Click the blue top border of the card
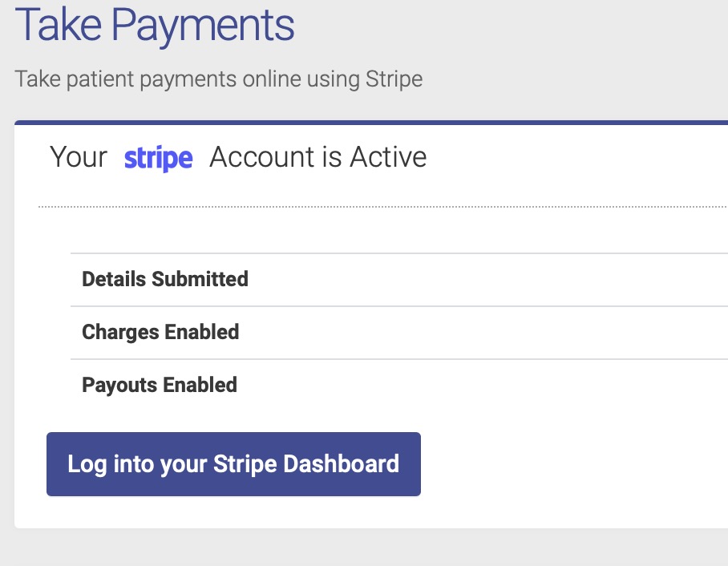The image size is (728, 566). [x=371, y=123]
